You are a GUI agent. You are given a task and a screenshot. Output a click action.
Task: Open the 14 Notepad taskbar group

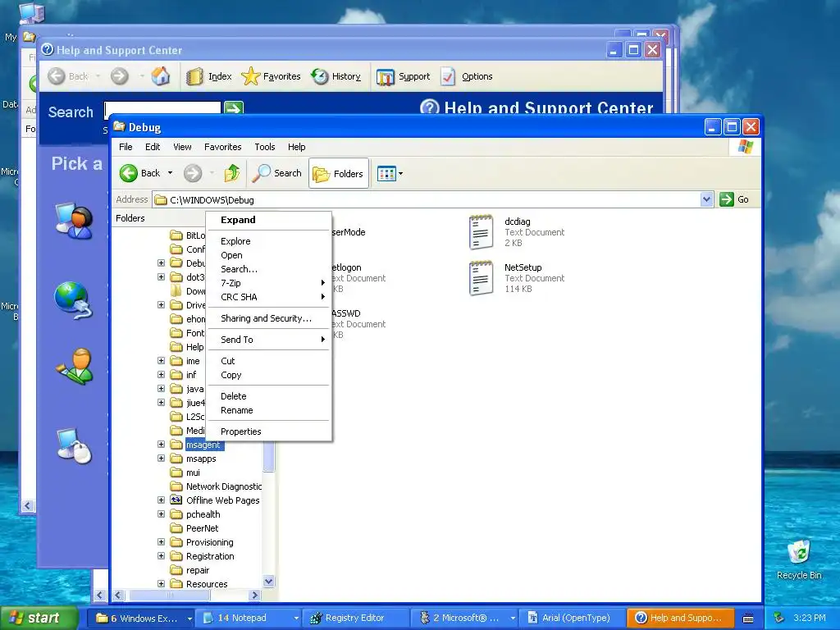[248, 619]
